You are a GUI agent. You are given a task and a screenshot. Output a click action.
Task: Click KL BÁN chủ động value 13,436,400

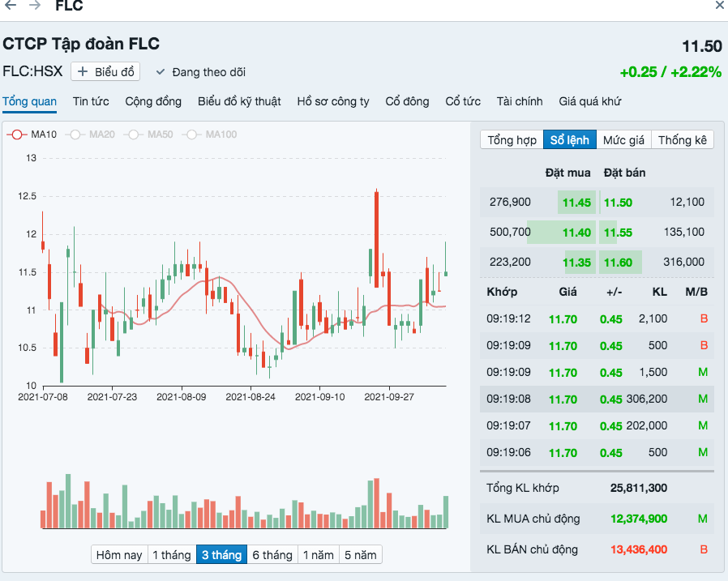639,549
